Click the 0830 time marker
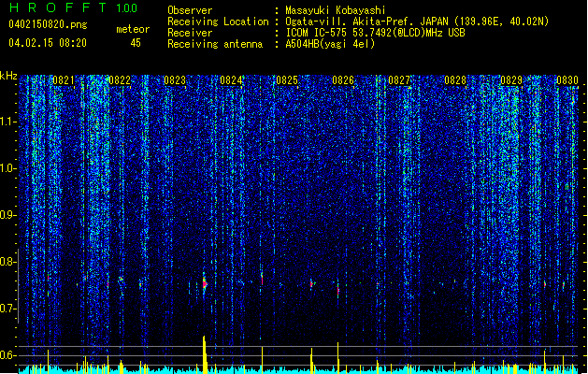 (567, 80)
